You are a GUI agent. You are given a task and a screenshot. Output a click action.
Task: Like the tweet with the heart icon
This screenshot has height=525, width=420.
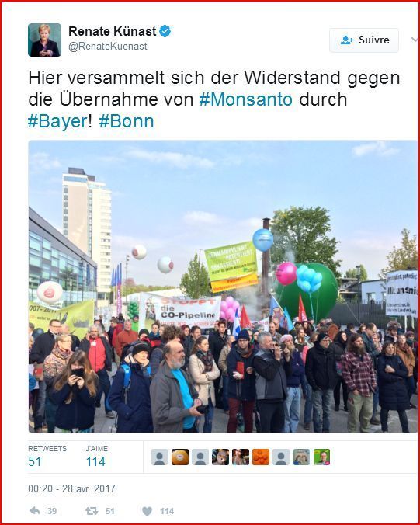tap(147, 511)
